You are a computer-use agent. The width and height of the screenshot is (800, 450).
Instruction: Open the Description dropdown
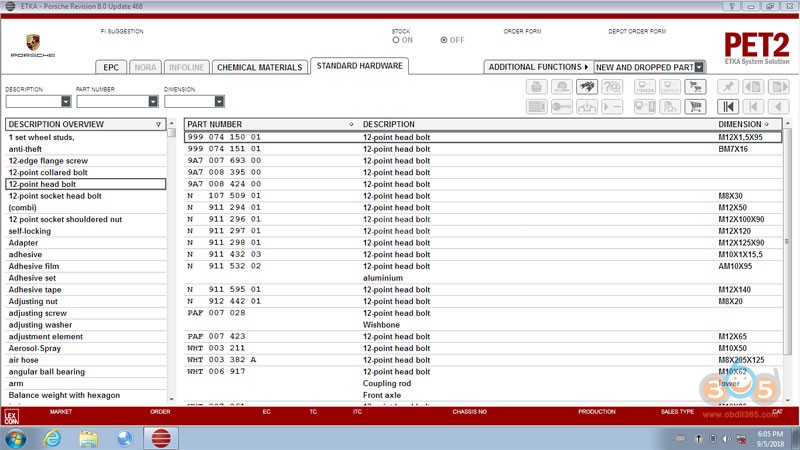pyautogui.click(x=66, y=102)
